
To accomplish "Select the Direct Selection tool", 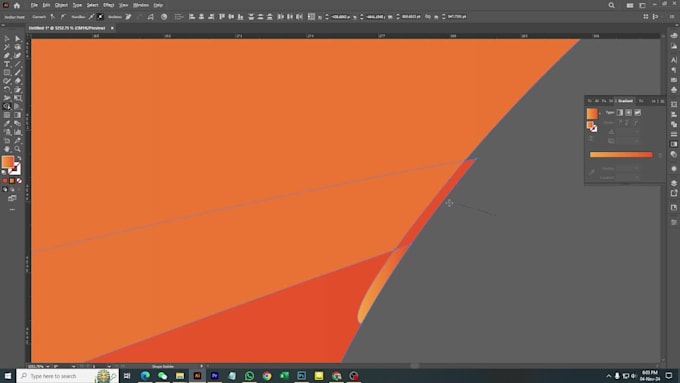I will 17,39.
